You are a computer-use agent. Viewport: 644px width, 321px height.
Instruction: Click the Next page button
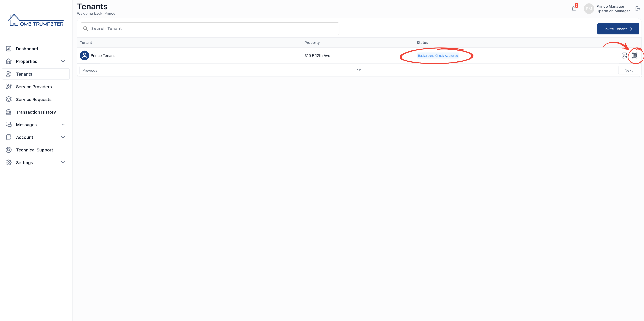pos(628,70)
